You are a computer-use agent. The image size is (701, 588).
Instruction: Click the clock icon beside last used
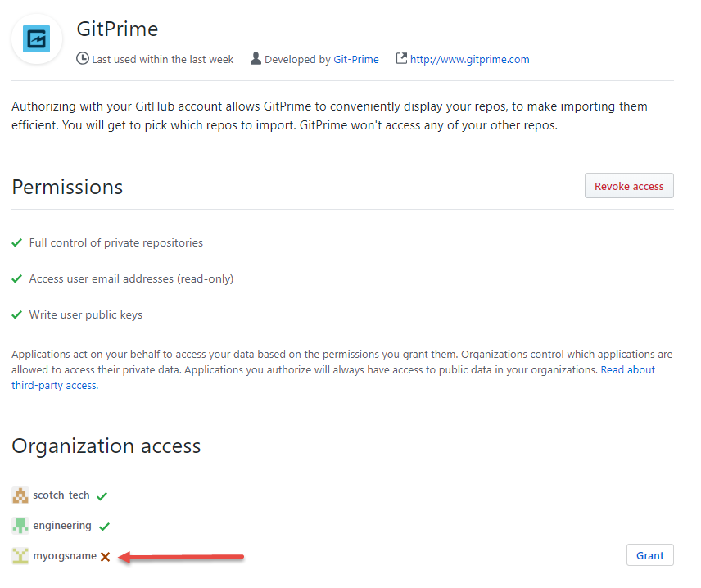82,59
